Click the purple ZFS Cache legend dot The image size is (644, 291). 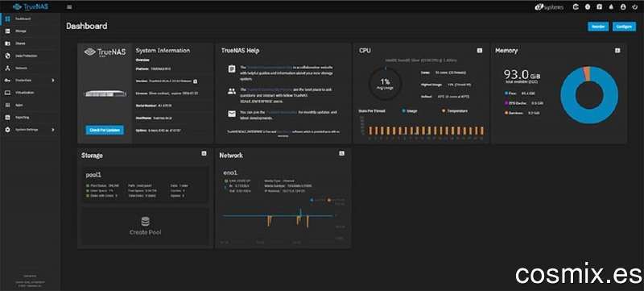[x=506, y=102]
